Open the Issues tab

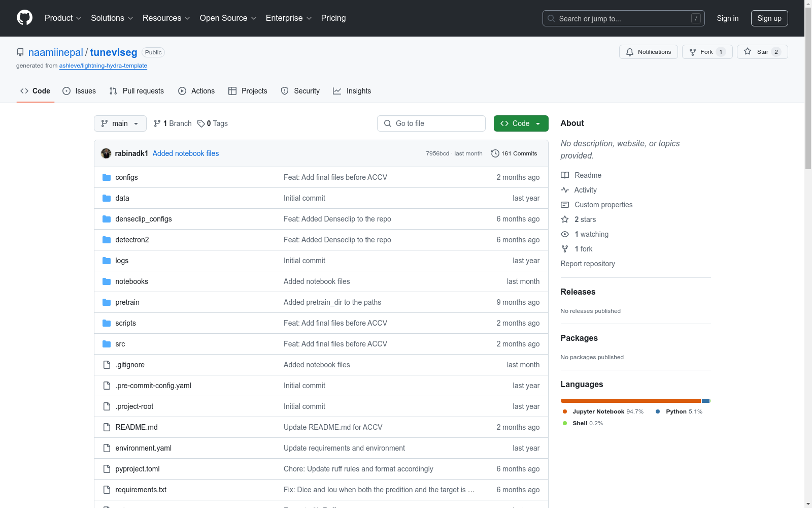[79, 91]
